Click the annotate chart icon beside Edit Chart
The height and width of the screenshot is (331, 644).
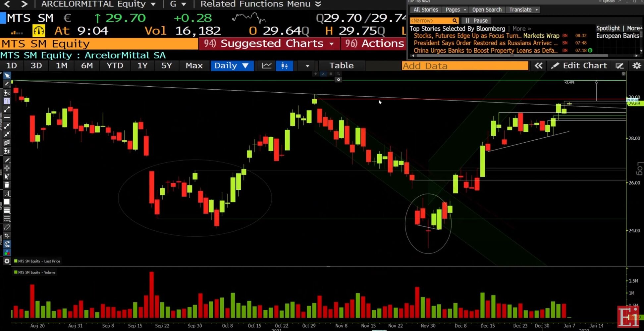click(x=619, y=66)
